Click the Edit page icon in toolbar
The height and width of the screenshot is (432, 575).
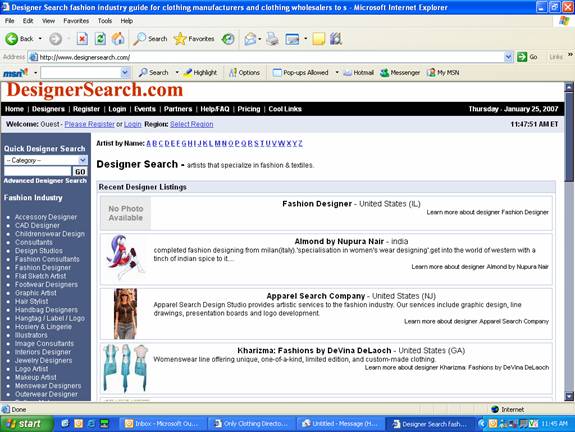[x=292, y=39]
